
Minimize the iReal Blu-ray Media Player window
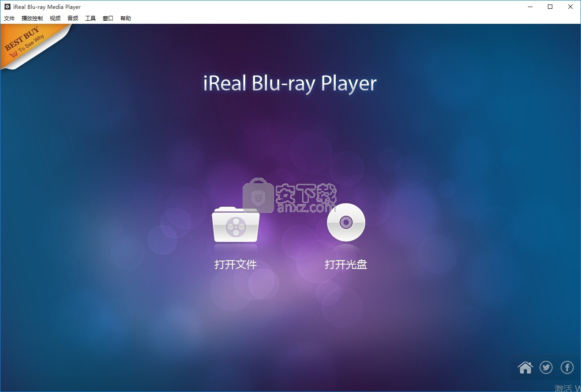(530, 7)
